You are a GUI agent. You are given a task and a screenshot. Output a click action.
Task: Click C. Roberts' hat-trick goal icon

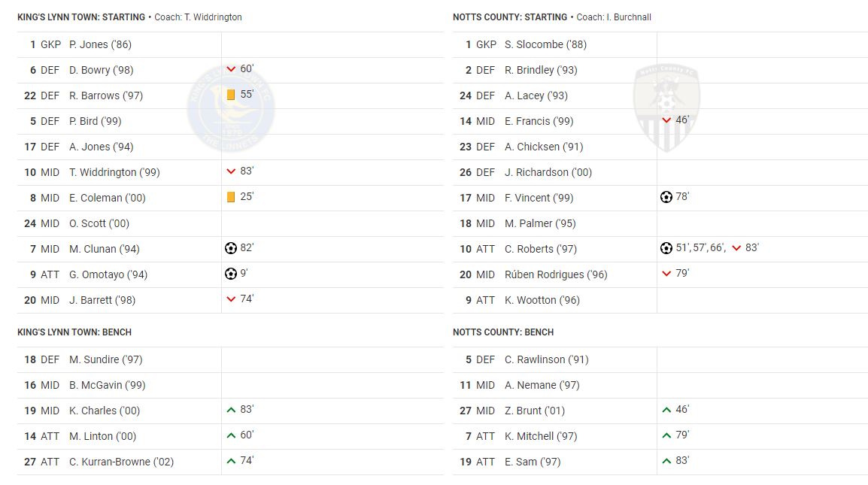pyautogui.click(x=666, y=248)
